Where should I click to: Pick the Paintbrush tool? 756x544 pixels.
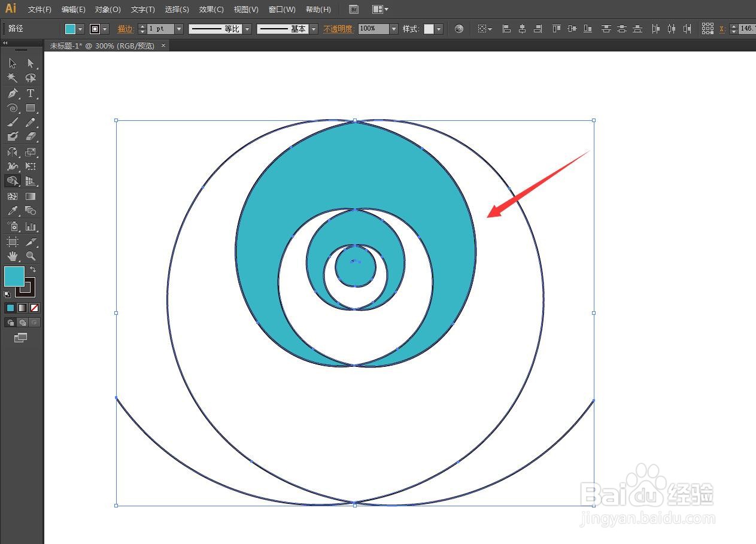coord(13,123)
